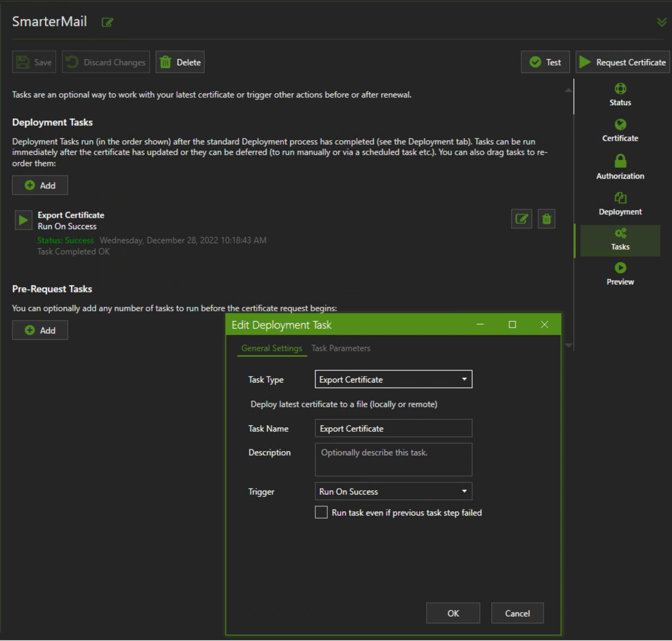Cancel the Edit Deployment Task dialog
The image size is (672, 641).
(518, 613)
